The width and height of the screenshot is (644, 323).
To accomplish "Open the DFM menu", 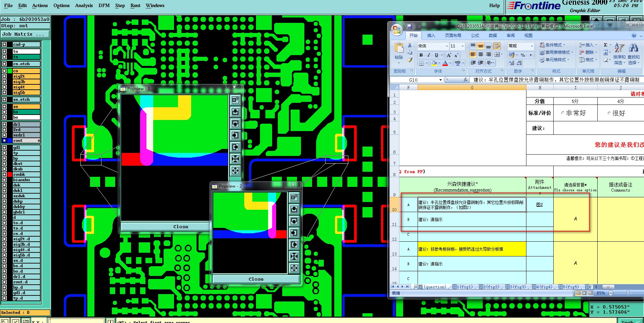I will (104, 5).
